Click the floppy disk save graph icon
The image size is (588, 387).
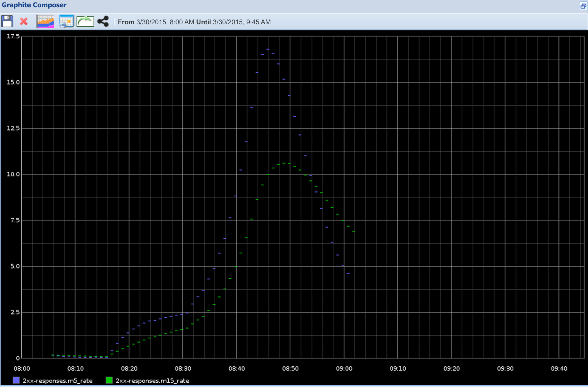tap(7, 22)
